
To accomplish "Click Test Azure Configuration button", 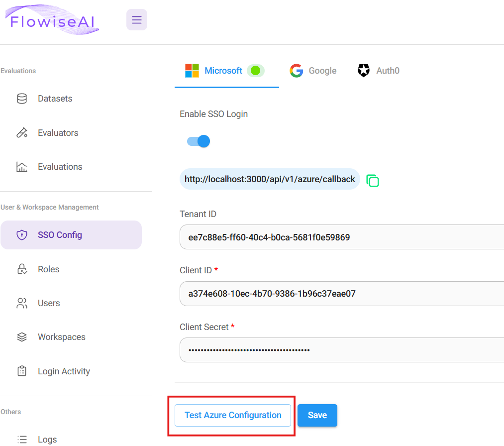I will click(x=233, y=415).
